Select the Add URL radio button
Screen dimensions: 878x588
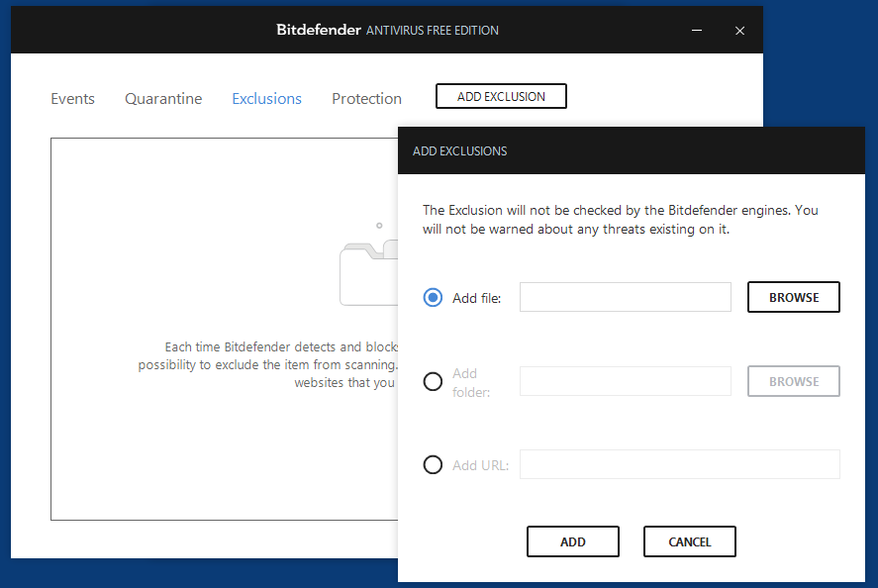click(x=433, y=465)
